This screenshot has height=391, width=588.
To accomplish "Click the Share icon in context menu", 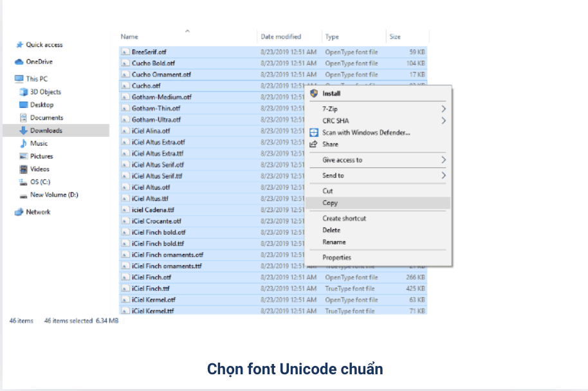I will coord(314,145).
